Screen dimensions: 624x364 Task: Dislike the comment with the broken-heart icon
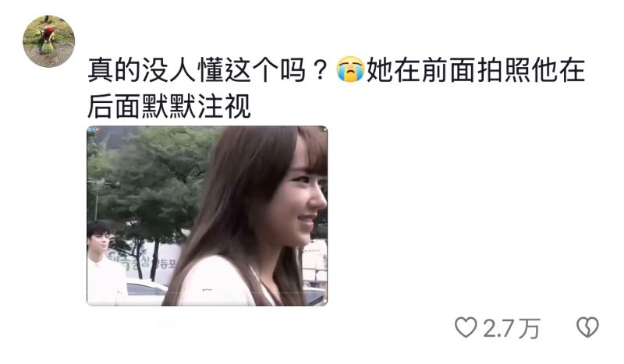(588, 327)
